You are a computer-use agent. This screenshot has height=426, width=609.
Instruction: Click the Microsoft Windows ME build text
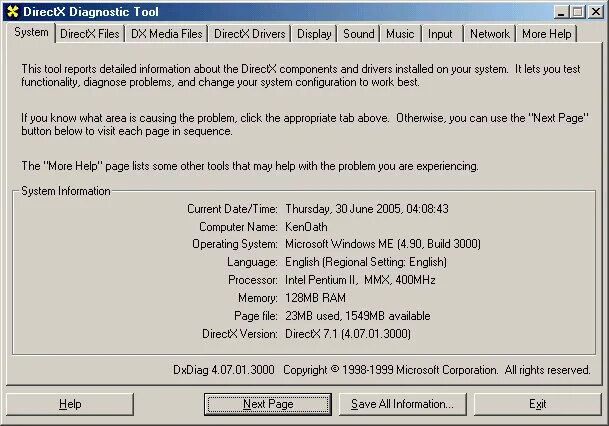pyautogui.click(x=383, y=244)
